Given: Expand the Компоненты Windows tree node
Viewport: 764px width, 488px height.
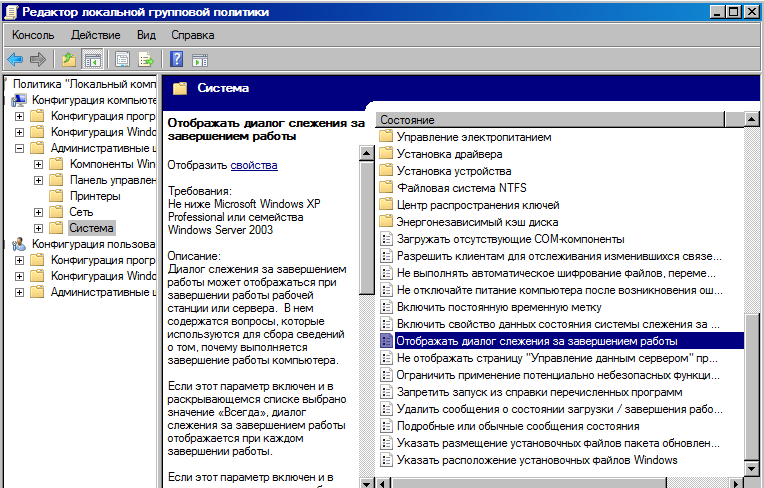Looking at the screenshot, I should (39, 164).
